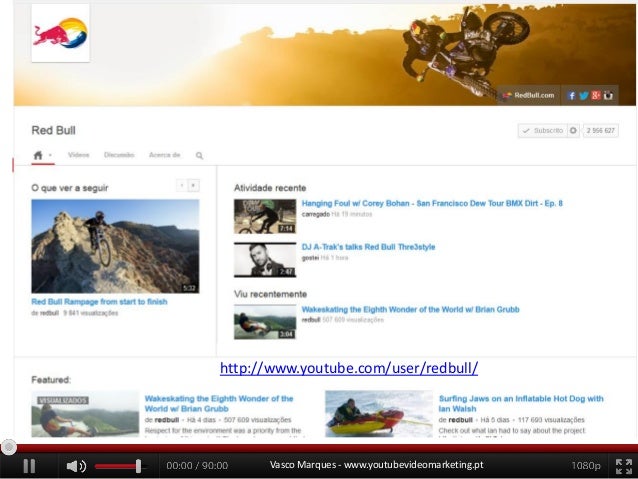
Task: Click the Red Bull channel logo avatar
Action: click(61, 33)
